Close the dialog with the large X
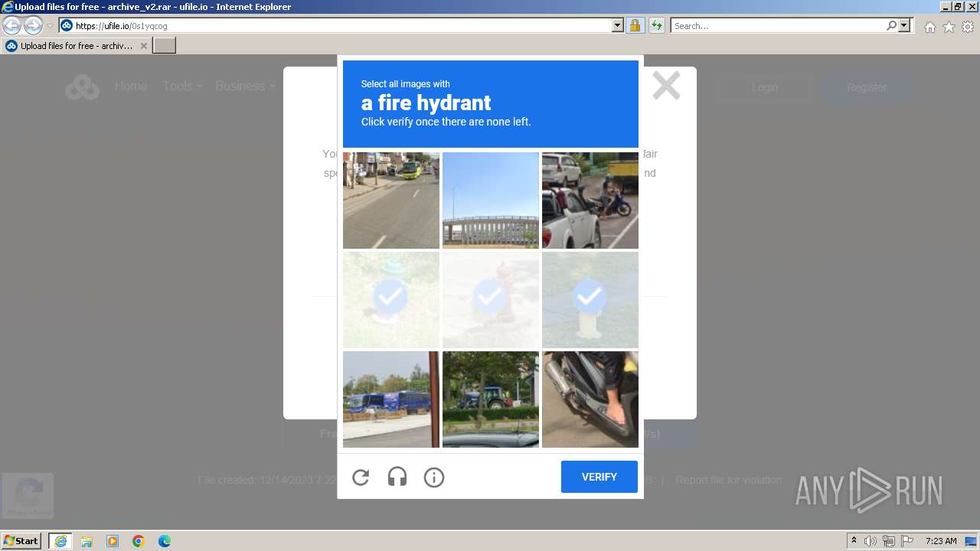 pos(666,86)
